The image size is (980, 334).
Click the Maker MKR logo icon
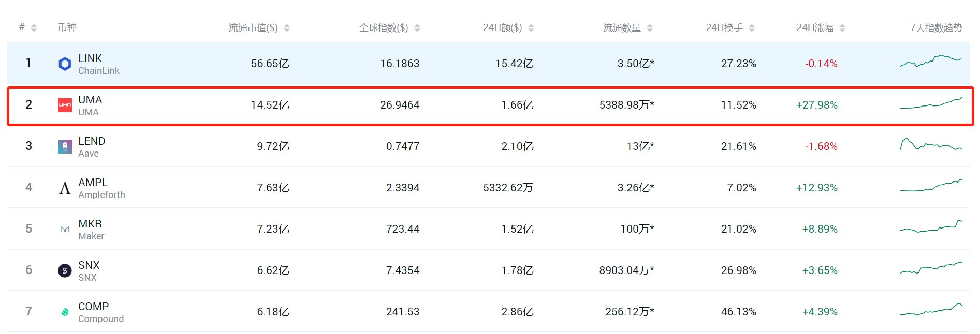65,229
